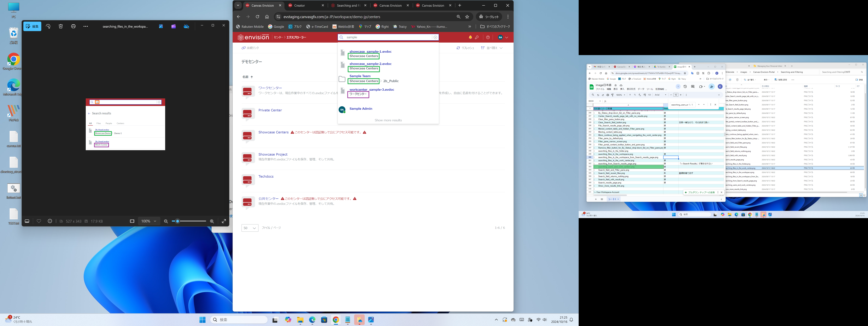Switch to Searching and Fil browser tab
868x326 pixels.
pos(348,5)
